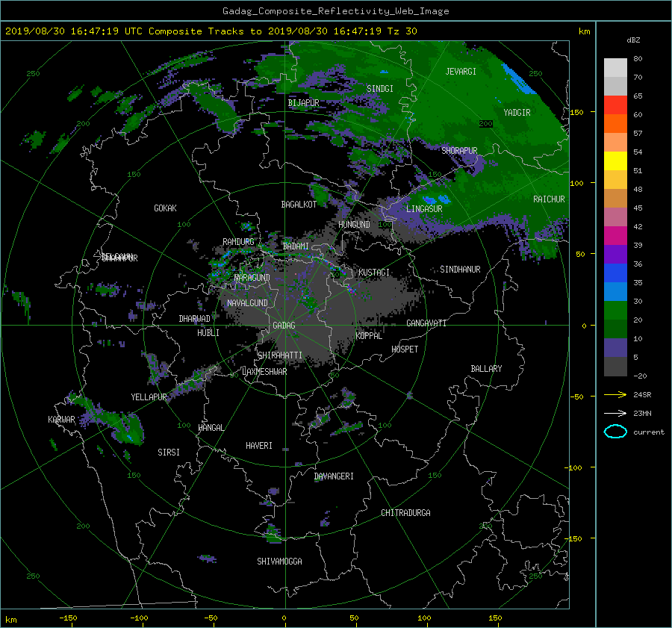This screenshot has height=628, width=672.
Task: Pick the light blue 30-35 dBZ block
Action: [615, 292]
